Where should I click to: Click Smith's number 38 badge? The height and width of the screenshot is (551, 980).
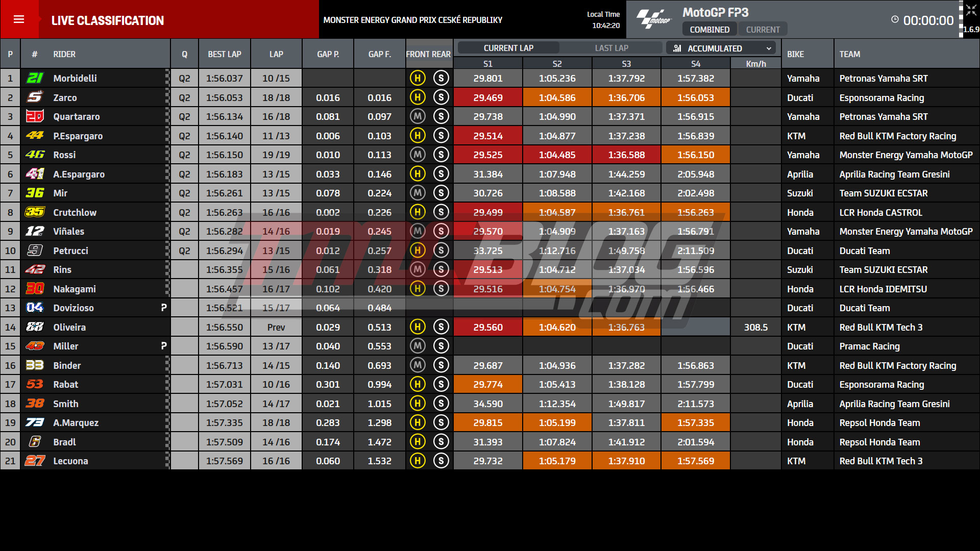click(x=35, y=404)
